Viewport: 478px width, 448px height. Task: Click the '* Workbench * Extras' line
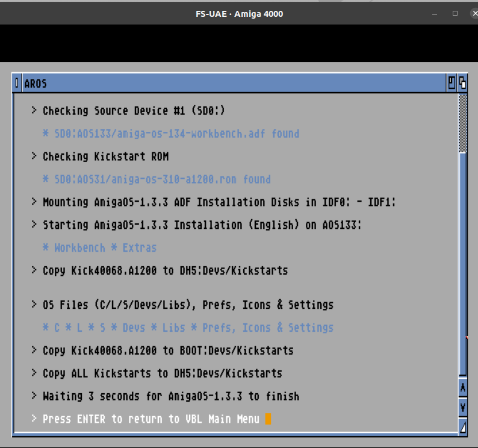point(100,247)
